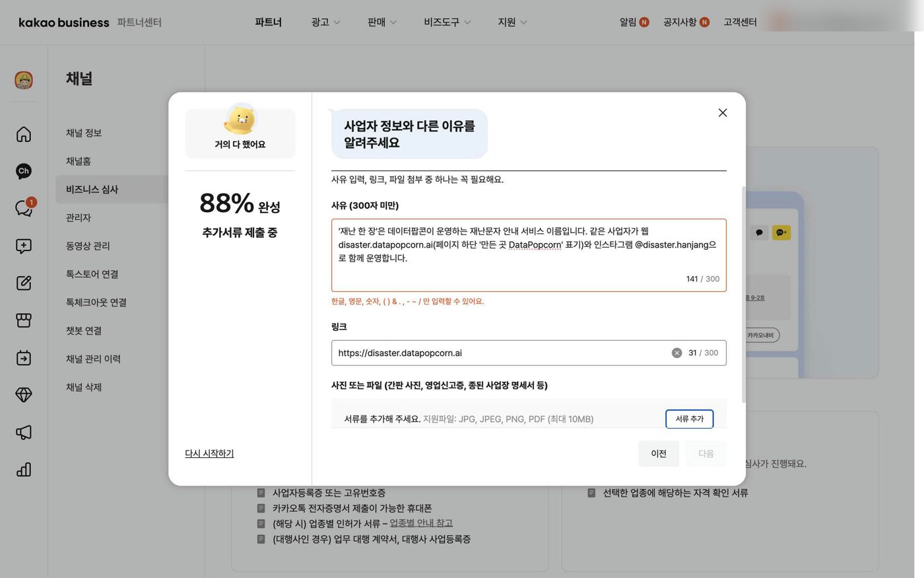The width and height of the screenshot is (924, 578).
Task: Open 공지사항 notices
Action: coord(686,22)
